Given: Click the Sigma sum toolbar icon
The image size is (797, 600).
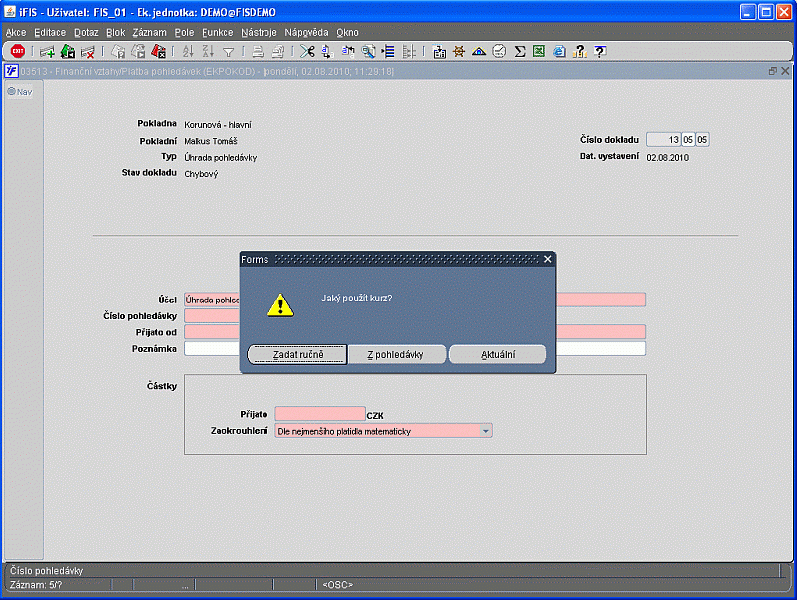Looking at the screenshot, I should click(520, 52).
